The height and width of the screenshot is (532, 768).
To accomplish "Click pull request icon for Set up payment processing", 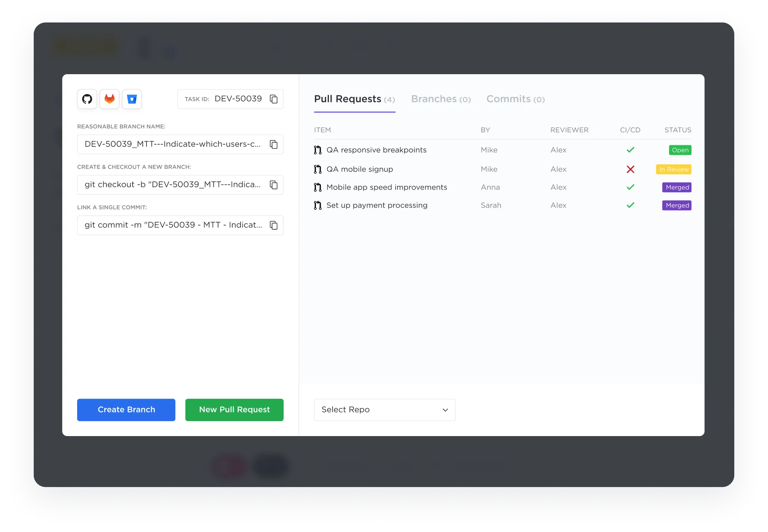I will [x=318, y=205].
